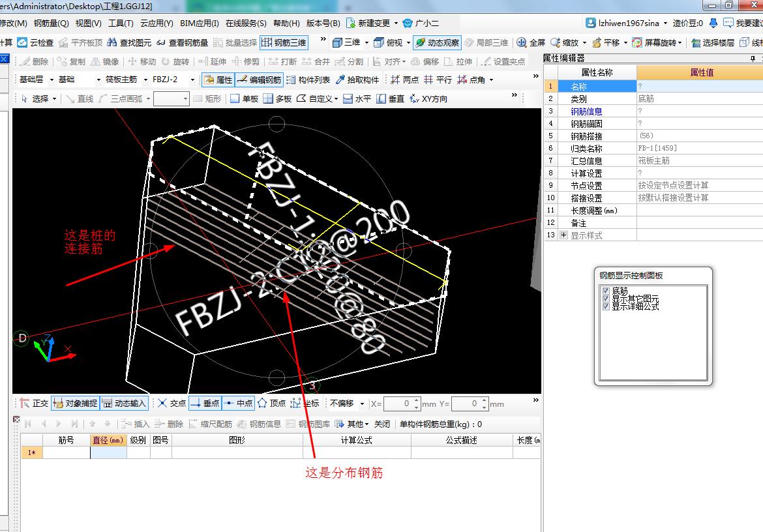
Task: Select 水平 horizontal rebar layout
Action: coord(357,98)
